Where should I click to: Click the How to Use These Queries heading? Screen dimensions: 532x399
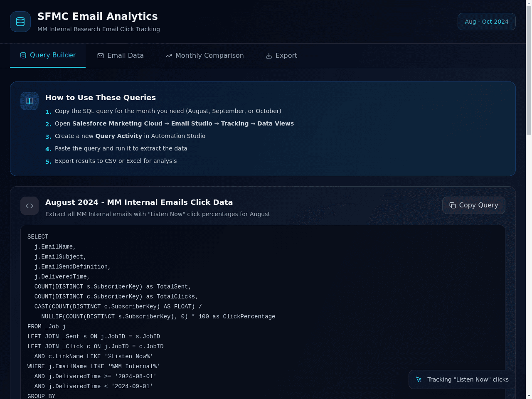pyautogui.click(x=101, y=98)
